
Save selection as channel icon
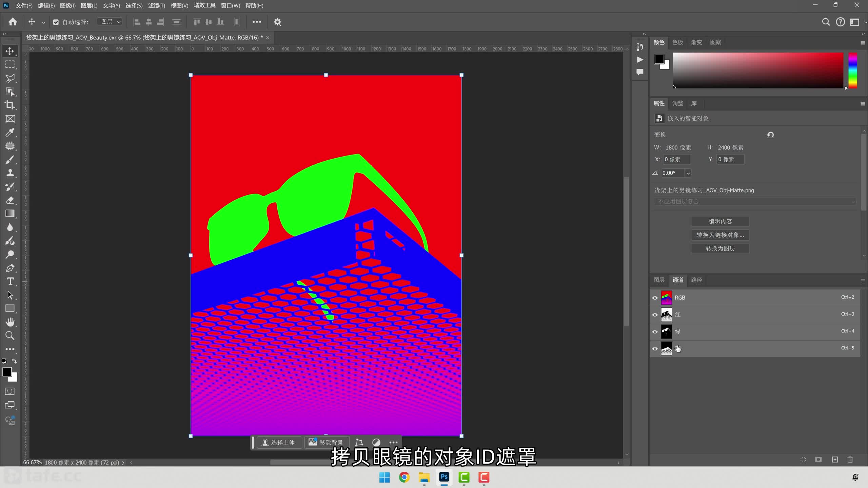pos(818,460)
